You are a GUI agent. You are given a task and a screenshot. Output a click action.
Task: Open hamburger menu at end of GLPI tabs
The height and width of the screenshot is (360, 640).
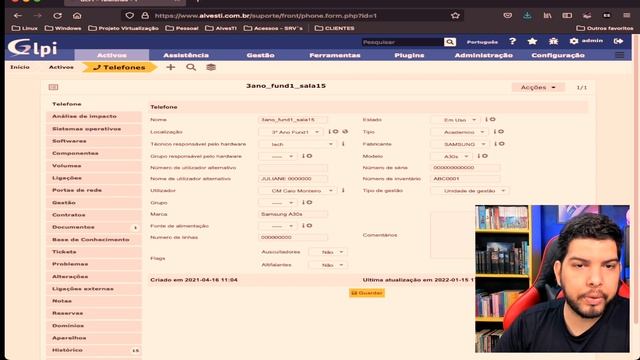(x=620, y=55)
